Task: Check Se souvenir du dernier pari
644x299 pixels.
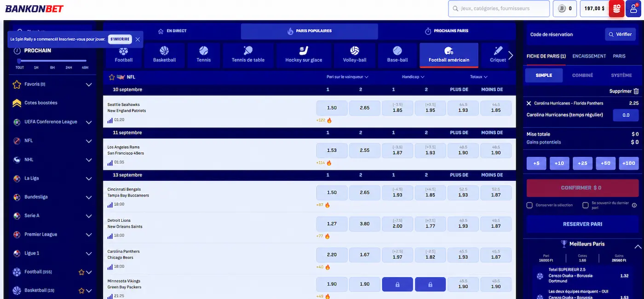Action: pyautogui.click(x=586, y=205)
